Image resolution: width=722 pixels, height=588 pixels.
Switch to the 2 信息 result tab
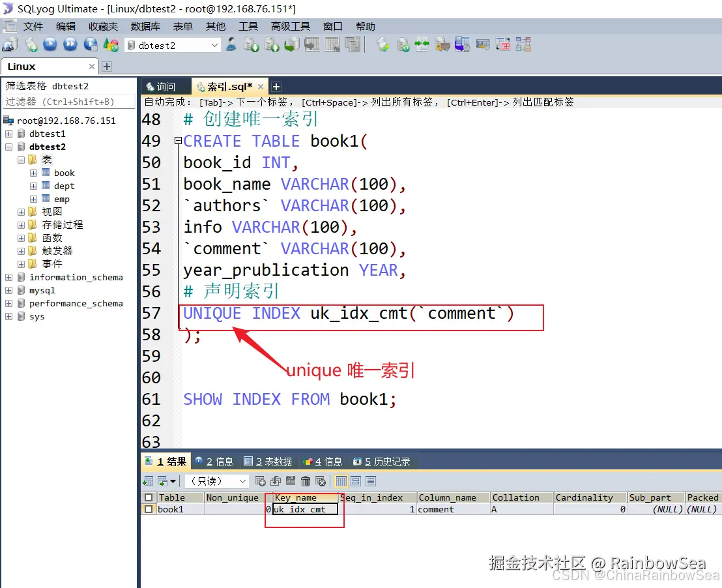point(214,462)
